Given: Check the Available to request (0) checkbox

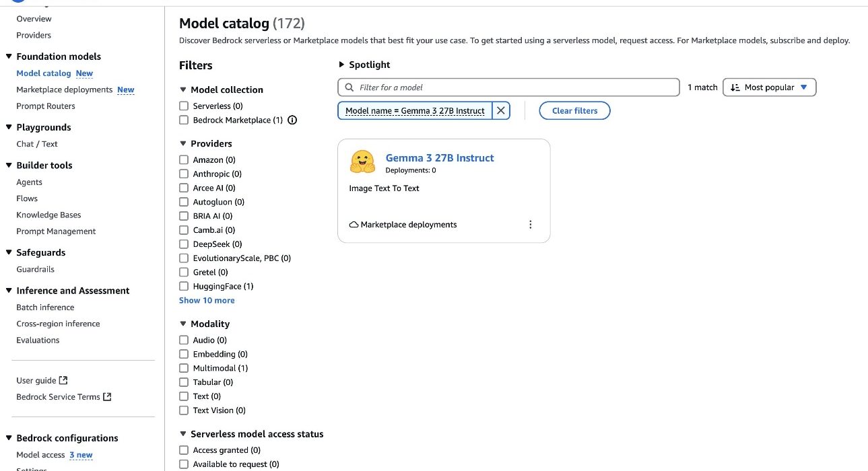Looking at the screenshot, I should [184, 464].
